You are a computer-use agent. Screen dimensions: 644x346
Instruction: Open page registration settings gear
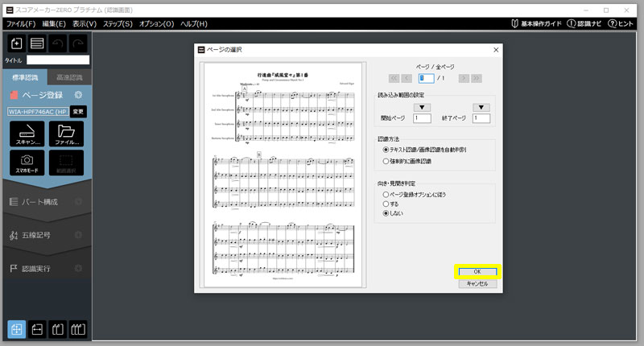[x=78, y=95]
